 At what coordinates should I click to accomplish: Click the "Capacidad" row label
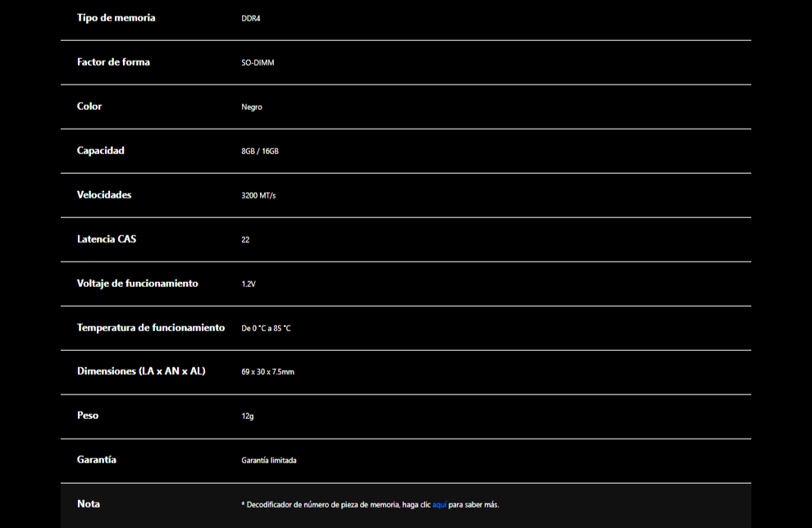coord(101,151)
